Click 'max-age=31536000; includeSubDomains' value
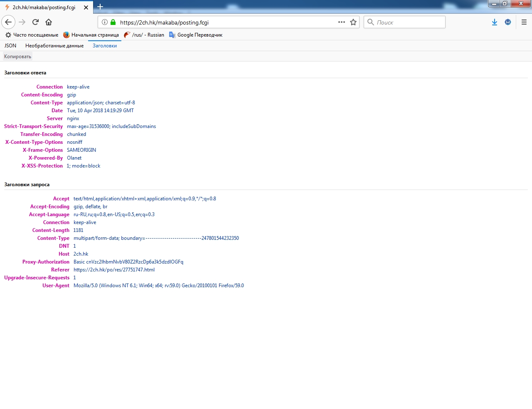 pos(111,126)
